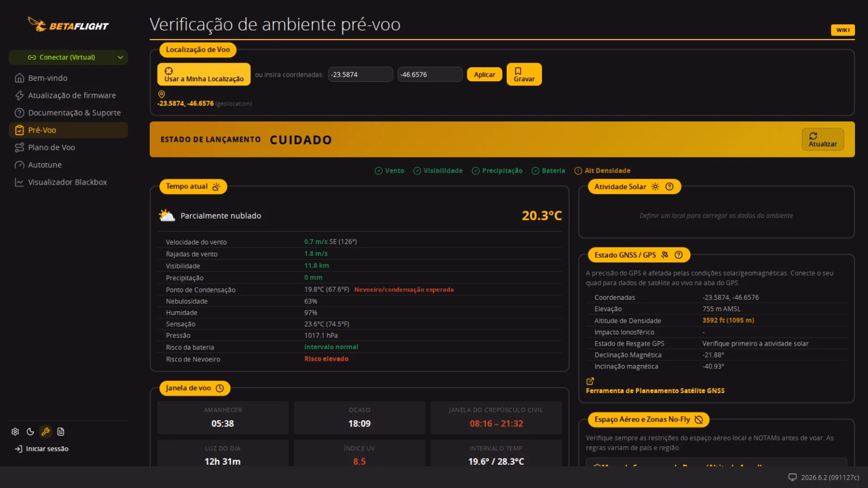Click the Conectar (Virtual) button
This screenshot has height=488, width=868.
[x=62, y=57]
